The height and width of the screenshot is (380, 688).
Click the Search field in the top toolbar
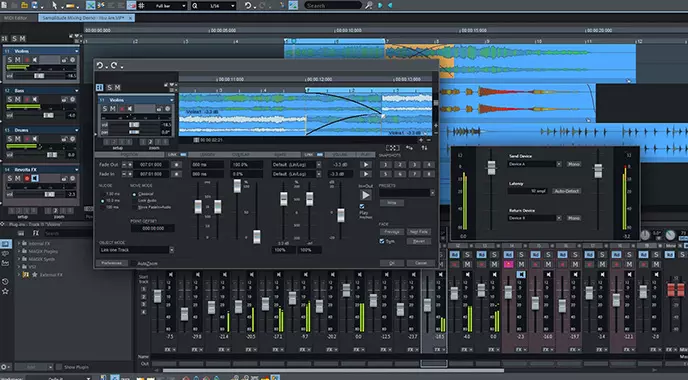pos(333,5)
